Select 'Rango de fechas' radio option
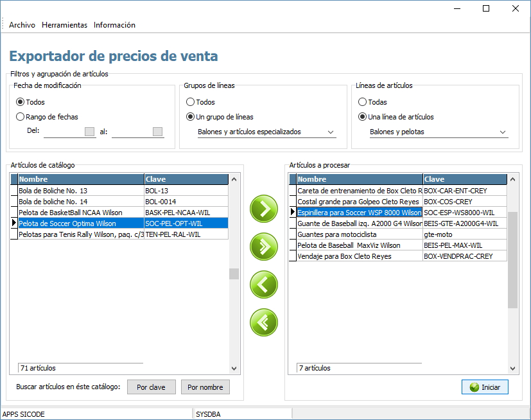 [21, 117]
